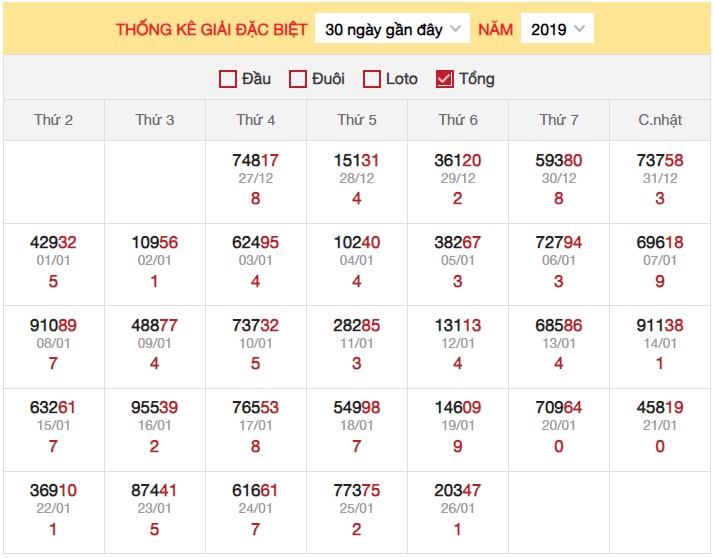Open the 26/01 result 20347
This screenshot has height=558, width=714.
coord(458,491)
